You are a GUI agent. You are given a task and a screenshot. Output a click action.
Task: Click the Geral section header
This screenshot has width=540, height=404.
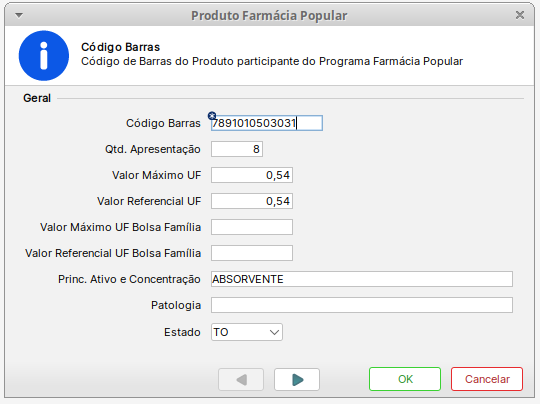pyautogui.click(x=37, y=98)
